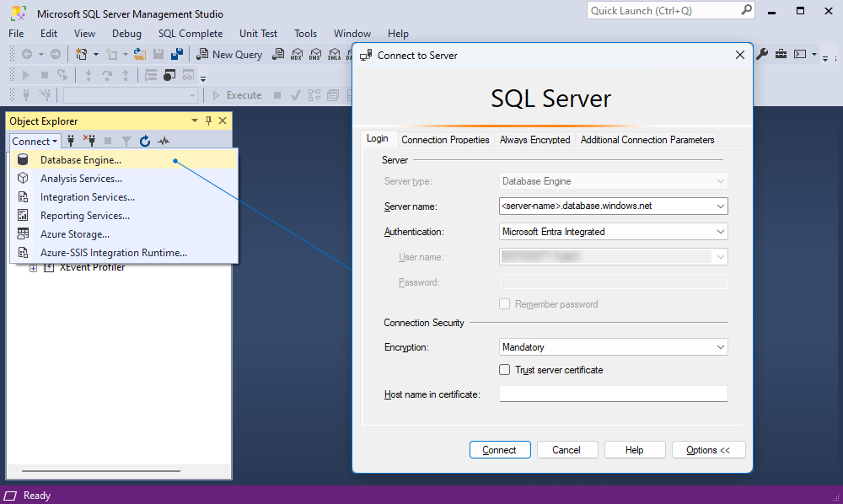This screenshot has height=504, width=843.
Task: Close the Connect to Server dialog
Action: (x=740, y=55)
